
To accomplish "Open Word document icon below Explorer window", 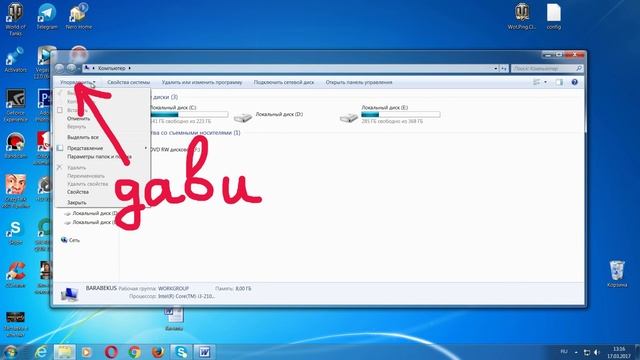I will click(174, 319).
